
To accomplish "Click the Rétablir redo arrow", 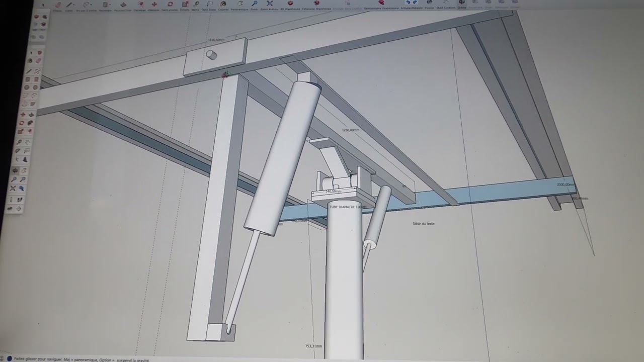I will 415,3.
